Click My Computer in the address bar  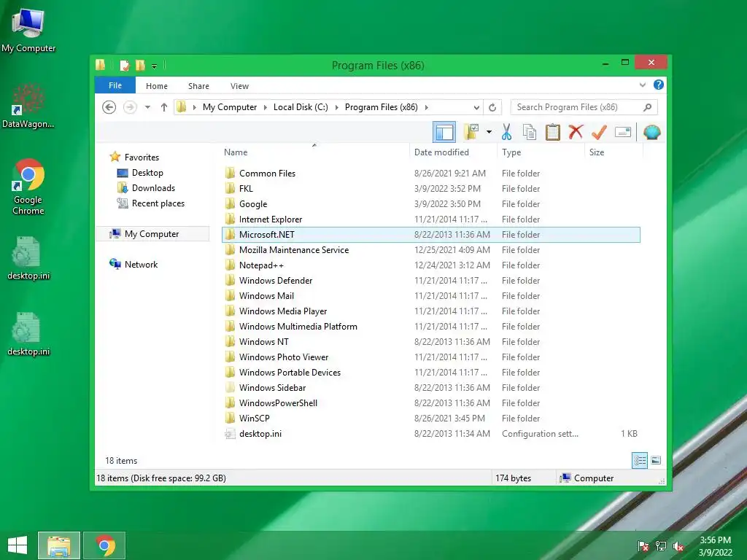(x=230, y=107)
